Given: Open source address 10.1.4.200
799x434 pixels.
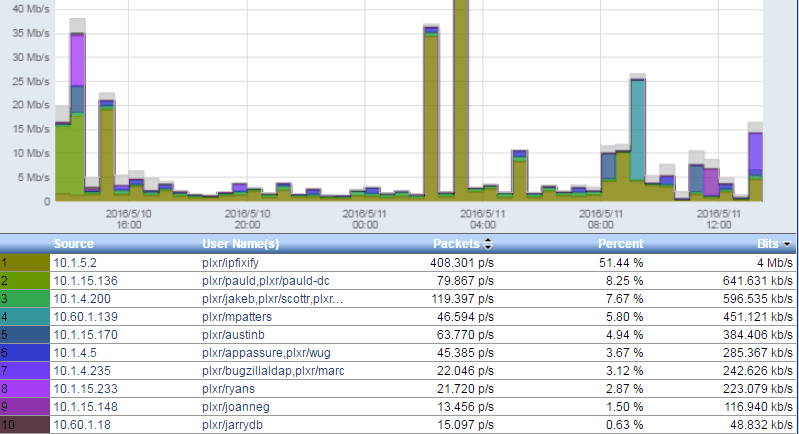Looking at the screenshot, I should pos(82,299).
